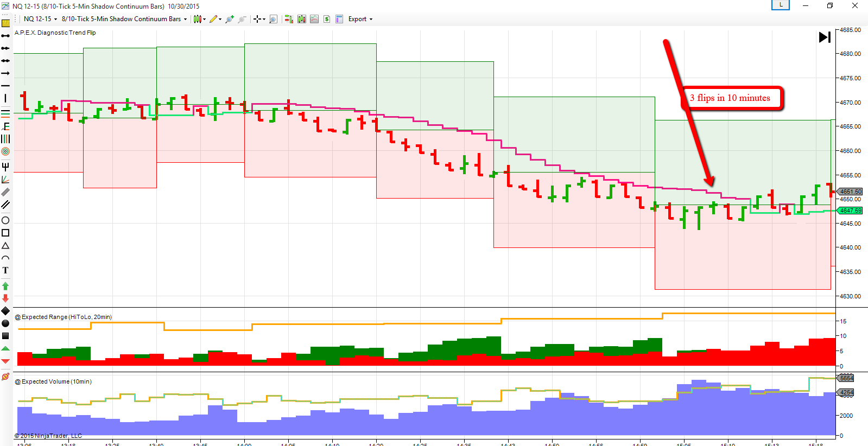Viewport: 868px width, 446px height.
Task: Open the chart style dropdown
Action: (x=199, y=19)
